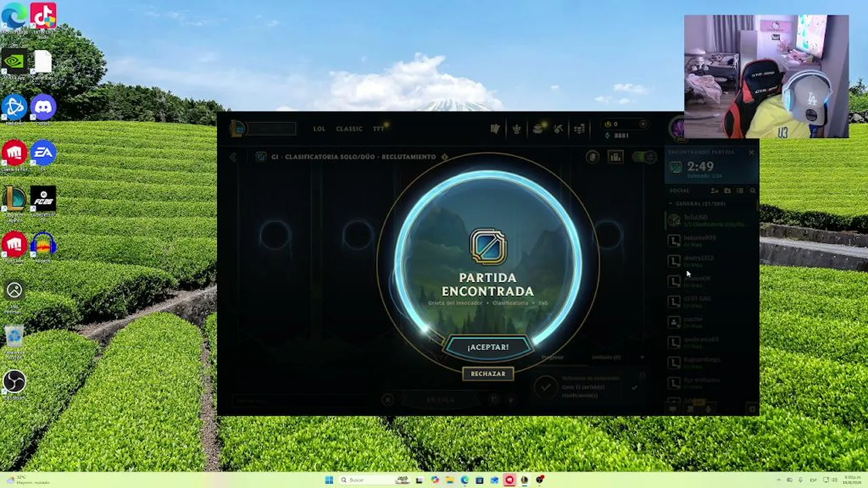Image resolution: width=868 pixels, height=488 pixels.
Task: Open the LOL tab in client header
Action: point(319,129)
